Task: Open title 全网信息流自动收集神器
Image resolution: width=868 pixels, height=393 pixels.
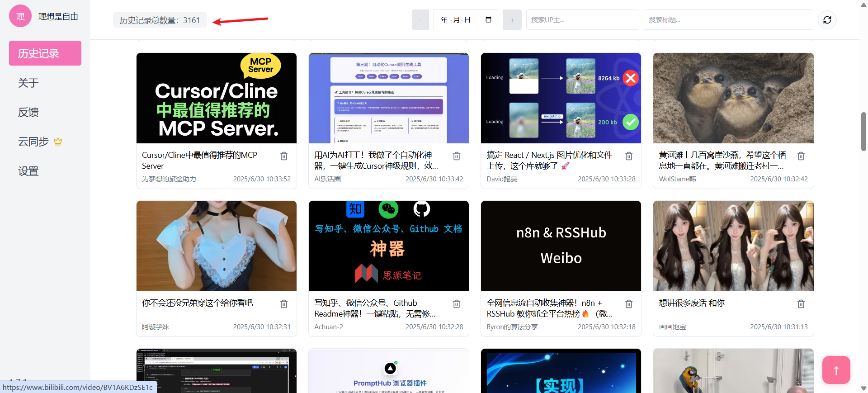Action: pos(549,308)
